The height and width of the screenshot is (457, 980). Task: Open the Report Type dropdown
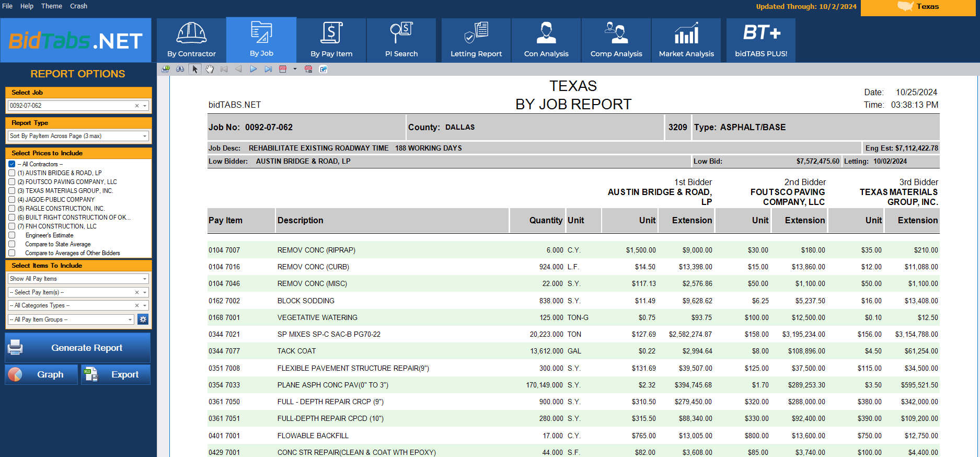pyautogui.click(x=78, y=136)
